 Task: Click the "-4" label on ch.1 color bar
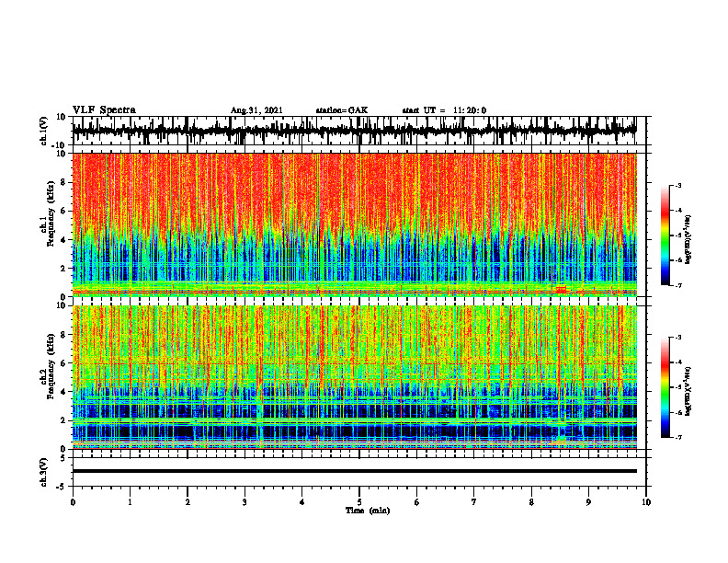[x=678, y=211]
